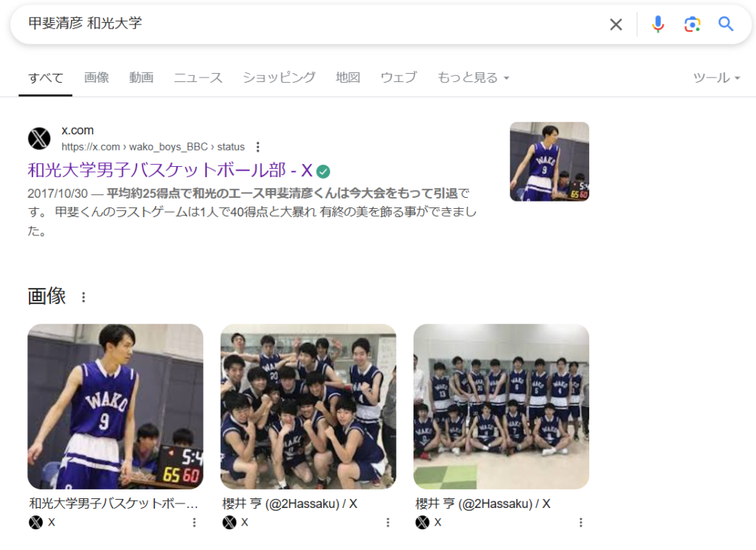Expand the もっと見る dropdown
The height and width of the screenshot is (550, 756).
tap(473, 78)
